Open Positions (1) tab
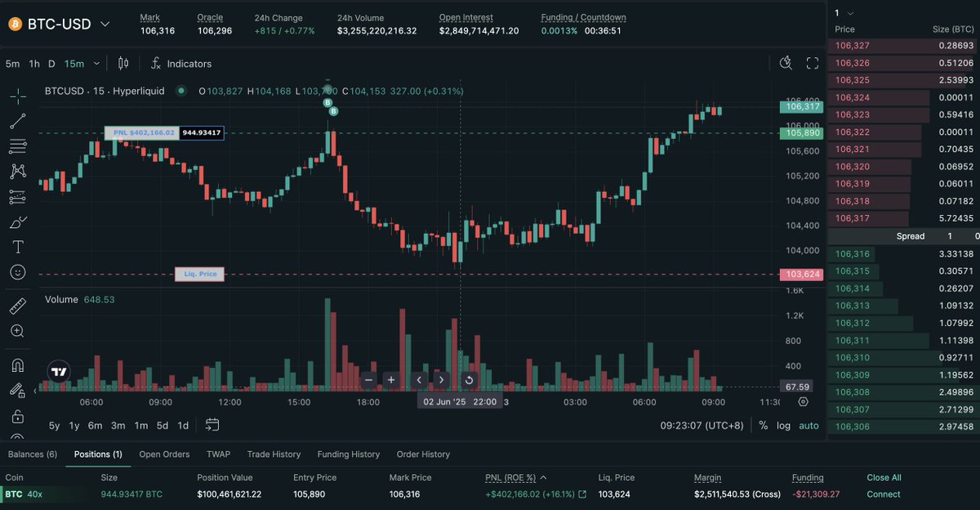Image resolution: width=980 pixels, height=510 pixels. point(98,454)
